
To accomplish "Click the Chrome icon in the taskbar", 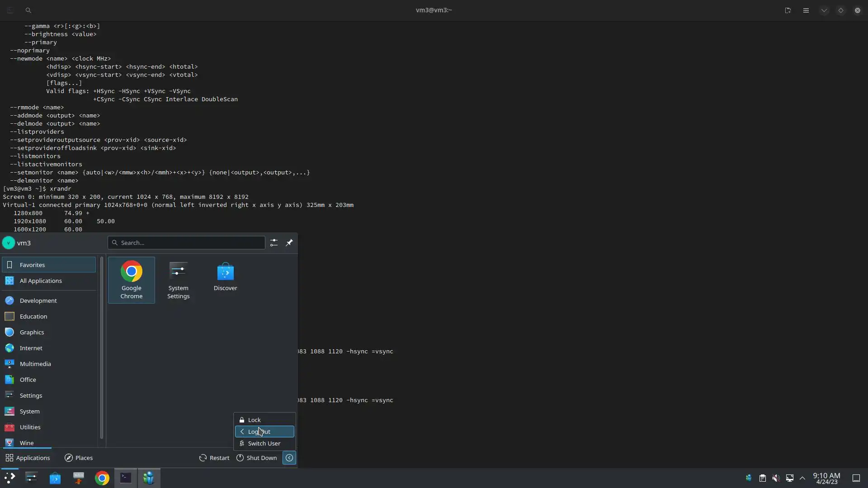I will tap(102, 478).
